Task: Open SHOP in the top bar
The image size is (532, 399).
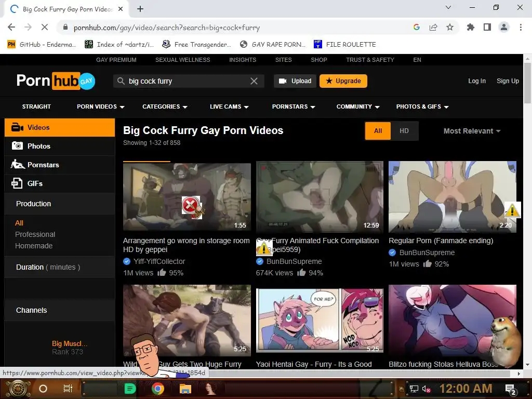Action: 319,60
